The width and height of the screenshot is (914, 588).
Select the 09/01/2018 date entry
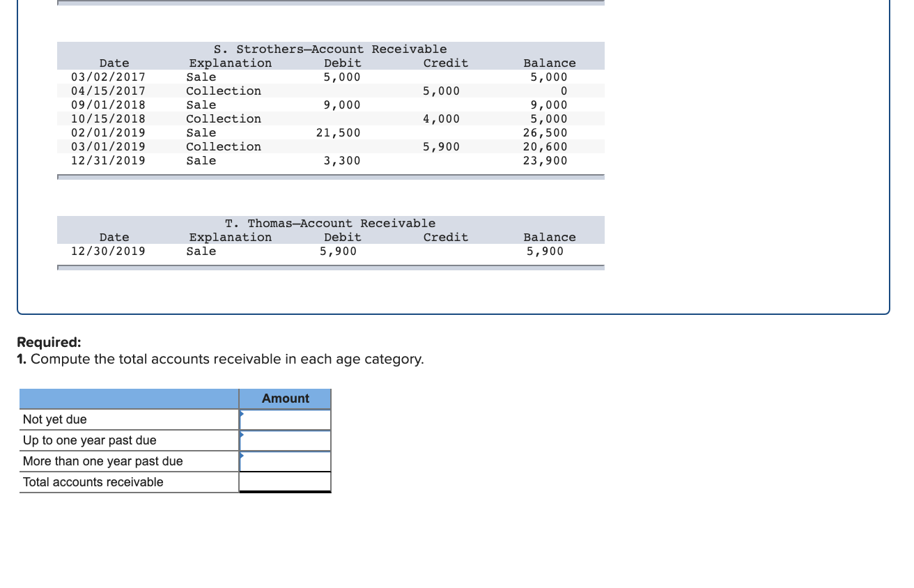[x=109, y=105]
